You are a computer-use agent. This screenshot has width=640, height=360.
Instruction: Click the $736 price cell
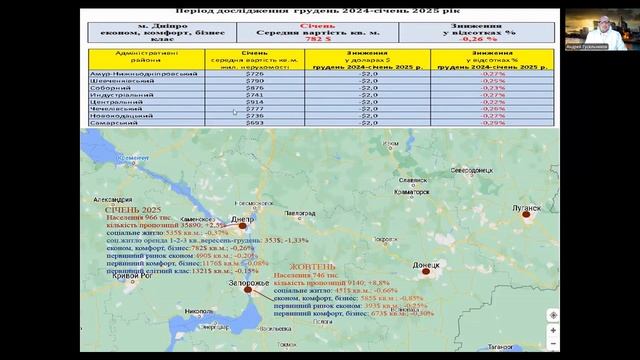click(255, 116)
